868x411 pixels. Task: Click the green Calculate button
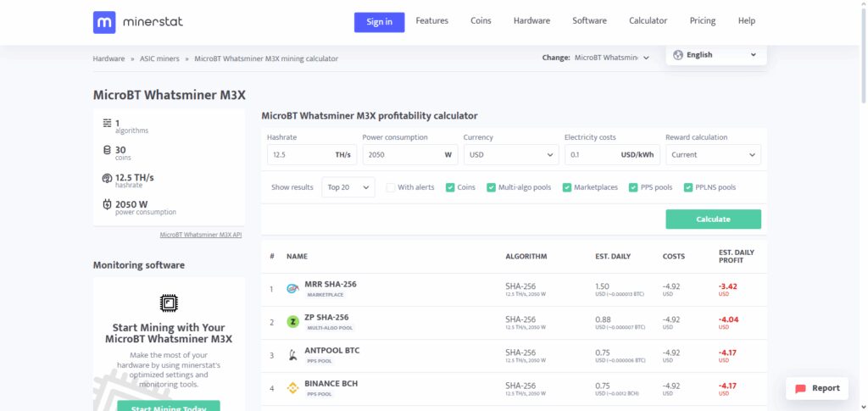pos(713,219)
